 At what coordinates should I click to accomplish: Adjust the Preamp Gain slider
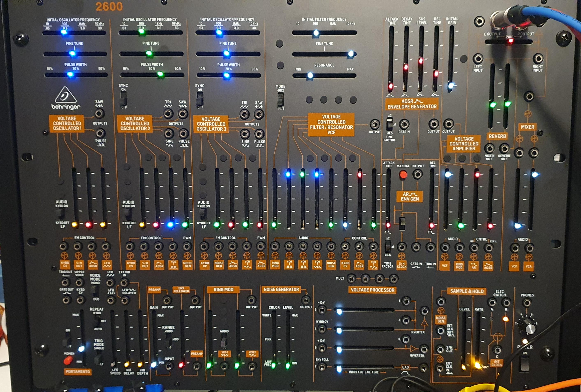tap(154, 364)
